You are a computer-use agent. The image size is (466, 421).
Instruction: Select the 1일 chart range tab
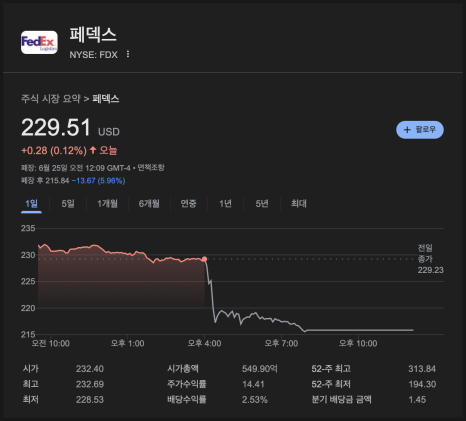[31, 203]
